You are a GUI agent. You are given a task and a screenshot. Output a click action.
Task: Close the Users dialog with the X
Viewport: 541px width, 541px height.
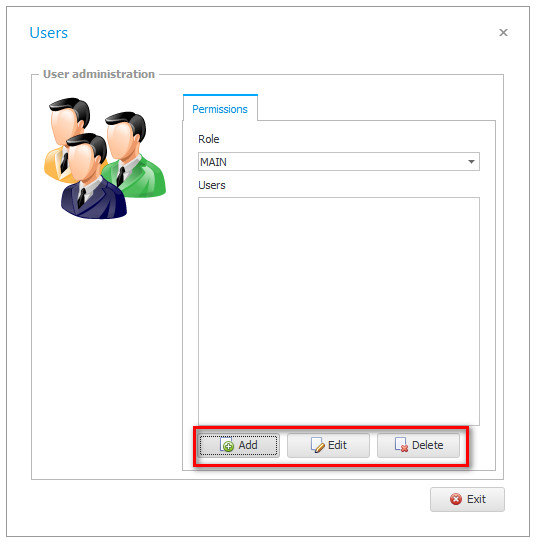tap(503, 32)
